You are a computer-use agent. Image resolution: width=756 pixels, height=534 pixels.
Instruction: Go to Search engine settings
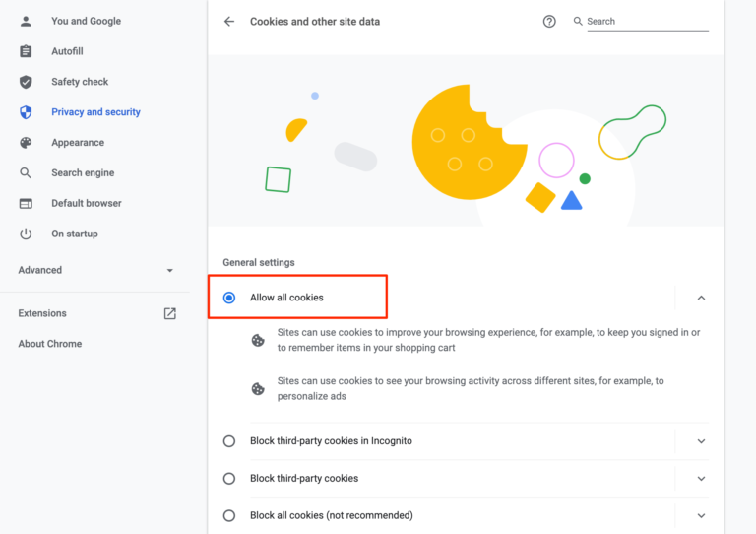click(x=83, y=173)
